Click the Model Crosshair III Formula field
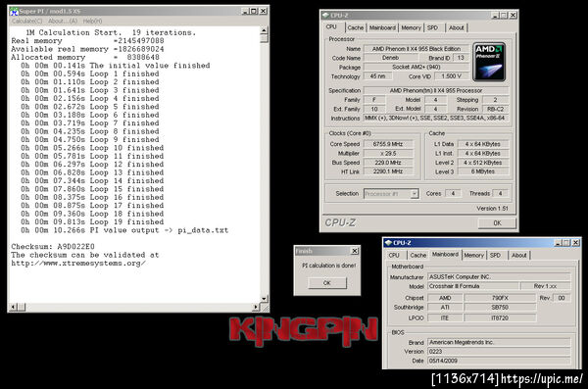The width and height of the screenshot is (588, 389). click(x=472, y=286)
